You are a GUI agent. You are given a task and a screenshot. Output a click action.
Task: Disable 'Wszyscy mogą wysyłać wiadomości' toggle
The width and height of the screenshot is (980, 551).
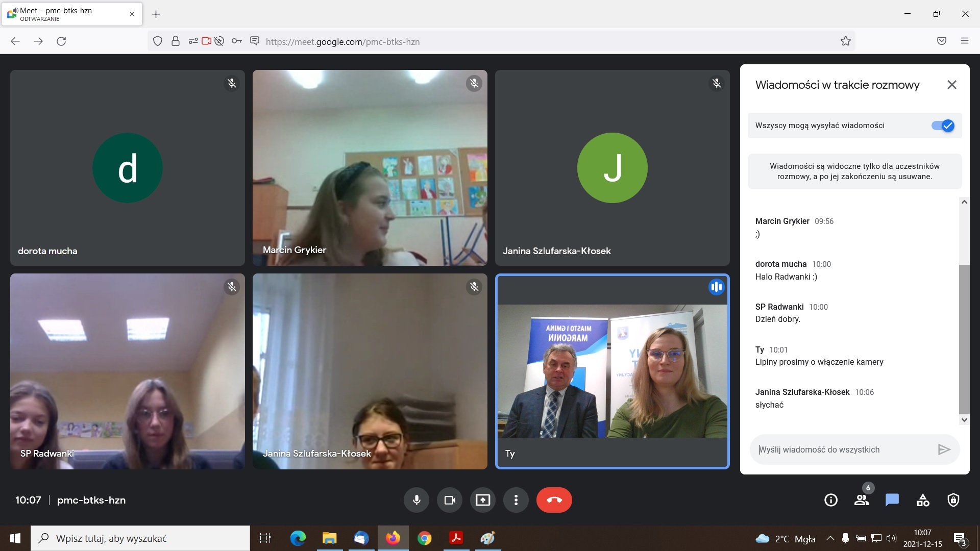[x=943, y=126]
